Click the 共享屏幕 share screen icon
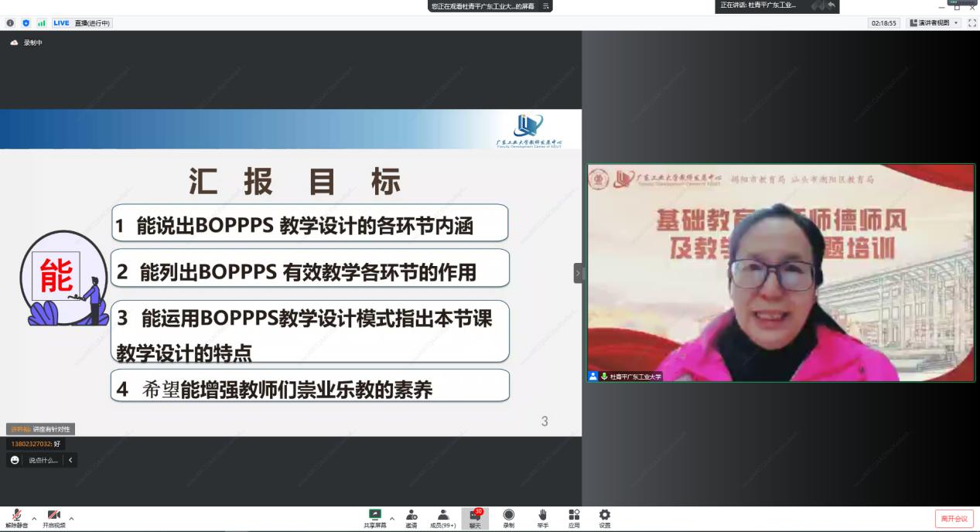980x532 pixels. point(375,516)
